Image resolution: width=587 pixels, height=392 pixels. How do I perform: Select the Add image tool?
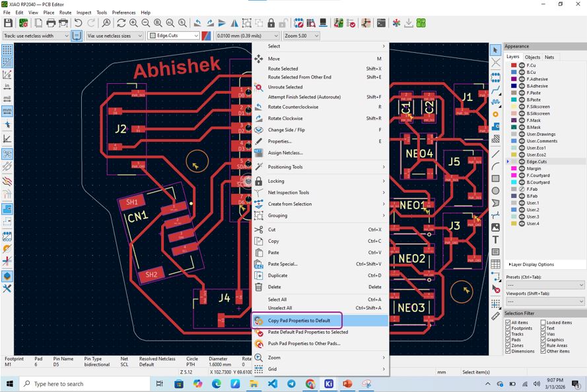pyautogui.click(x=495, y=228)
